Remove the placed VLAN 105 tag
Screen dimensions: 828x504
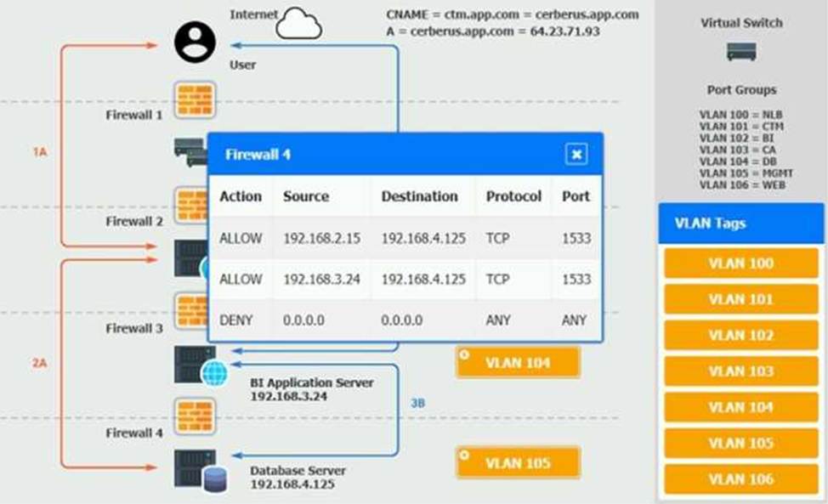click(464, 454)
